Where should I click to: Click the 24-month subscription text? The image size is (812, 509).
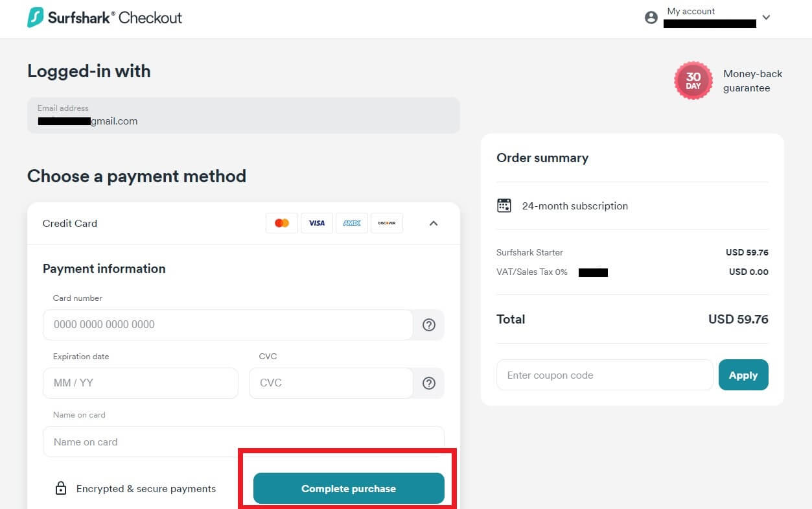pyautogui.click(x=575, y=206)
